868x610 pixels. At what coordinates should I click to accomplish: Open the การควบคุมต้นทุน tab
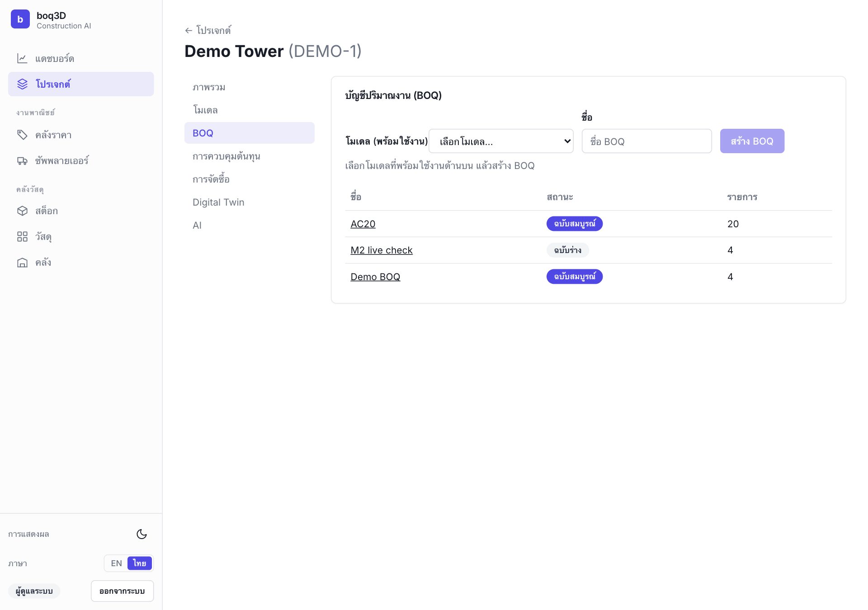[249, 156]
